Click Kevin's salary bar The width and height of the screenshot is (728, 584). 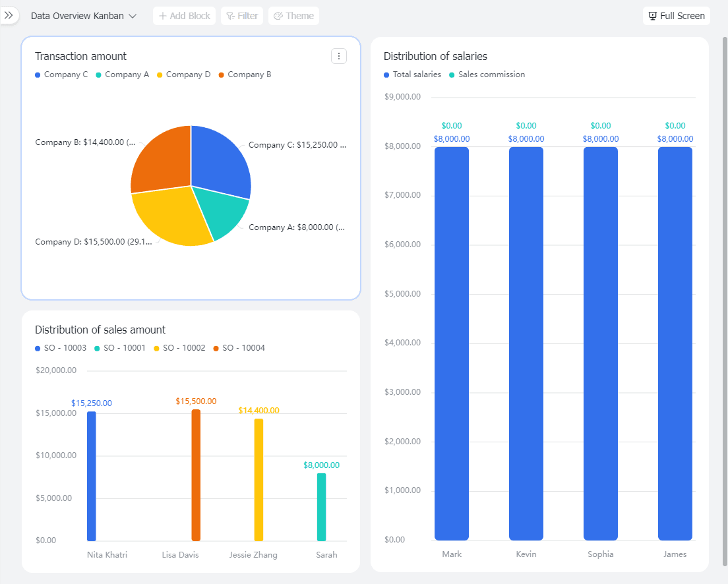coord(526,343)
